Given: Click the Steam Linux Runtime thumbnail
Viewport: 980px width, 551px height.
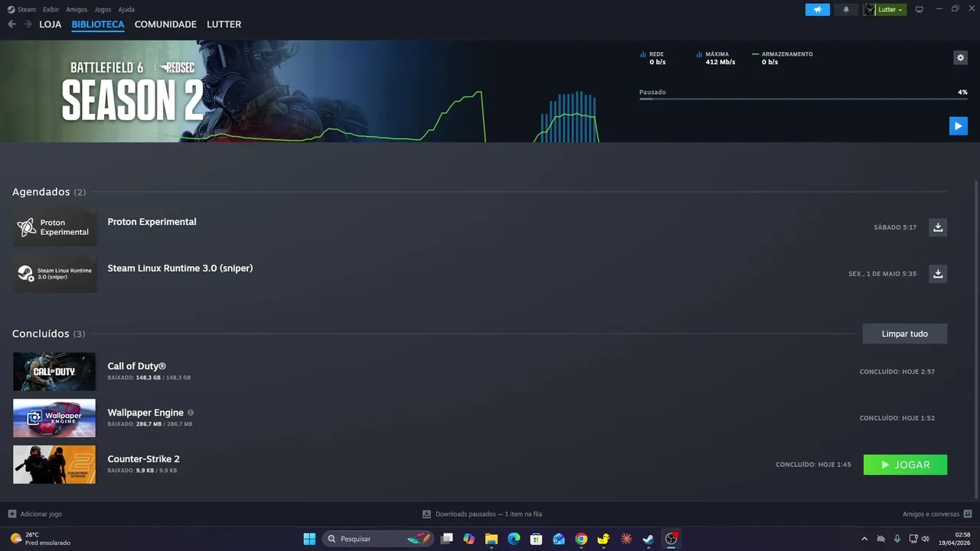Looking at the screenshot, I should (54, 273).
